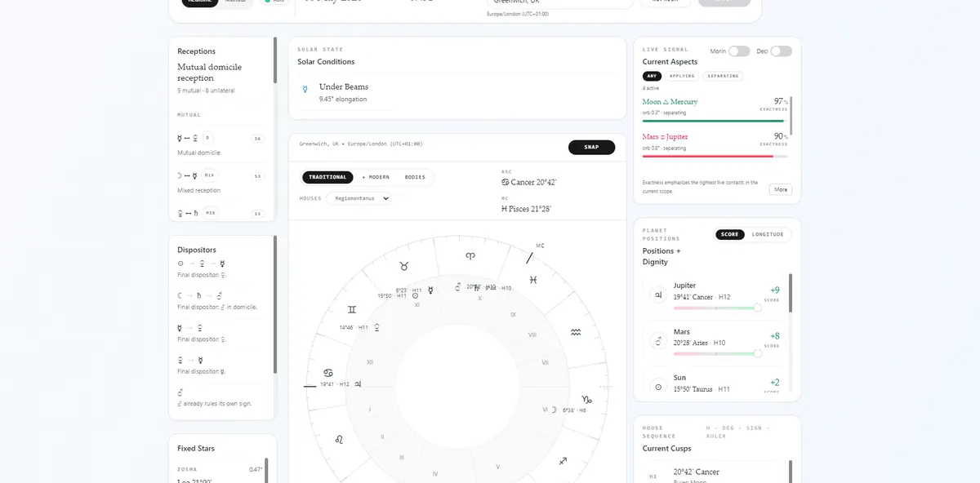Click Mercury glyph in Solar Conditions
The height and width of the screenshot is (483, 980).
(x=305, y=87)
